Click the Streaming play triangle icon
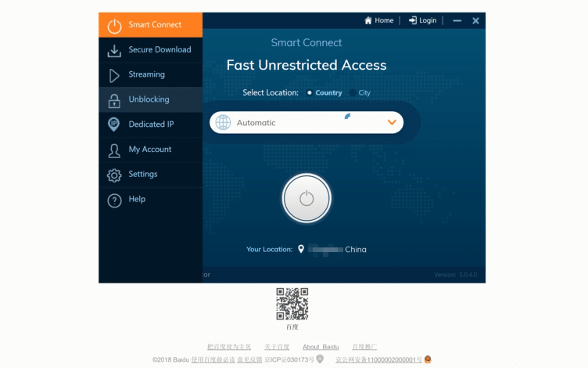The height and width of the screenshot is (368, 588). coord(114,75)
